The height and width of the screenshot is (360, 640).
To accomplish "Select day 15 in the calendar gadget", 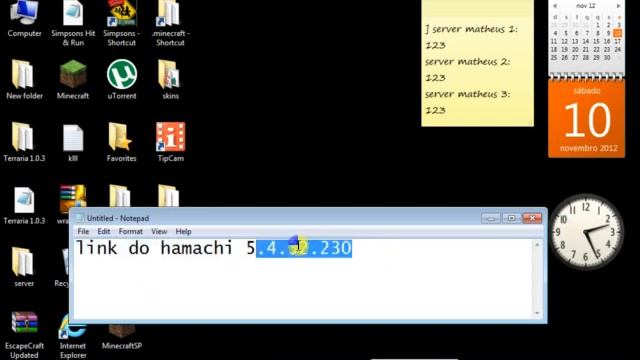I will (x=596, y=42).
